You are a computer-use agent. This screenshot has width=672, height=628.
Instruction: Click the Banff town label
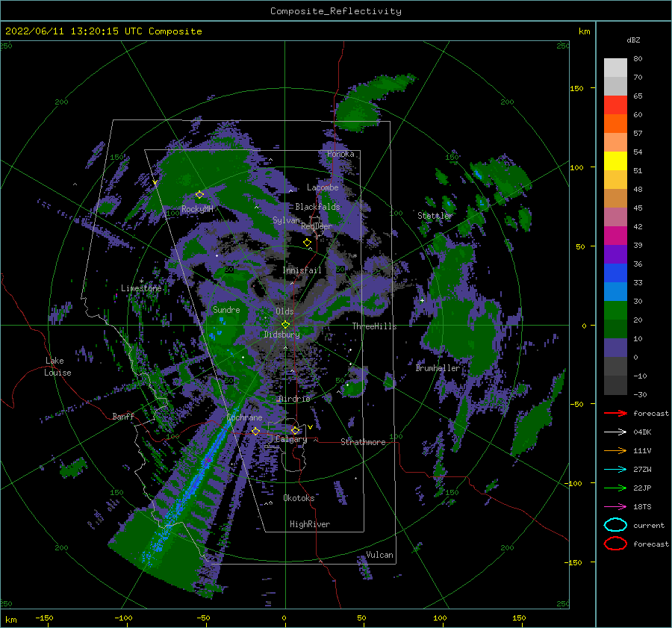pos(123,417)
